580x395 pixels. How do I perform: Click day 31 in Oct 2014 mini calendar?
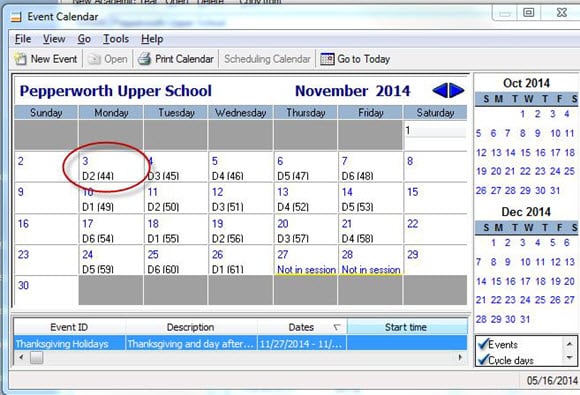pyautogui.click(x=555, y=190)
